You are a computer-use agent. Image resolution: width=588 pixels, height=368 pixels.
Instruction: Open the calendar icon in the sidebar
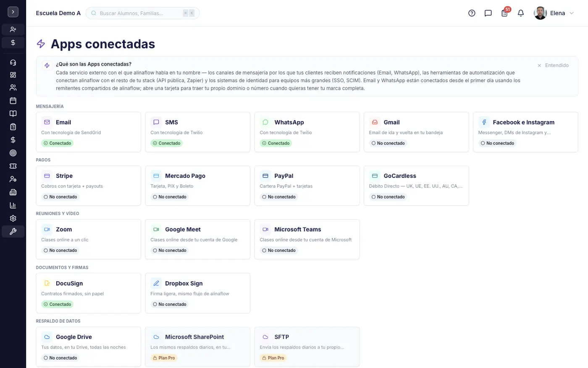pos(13,101)
